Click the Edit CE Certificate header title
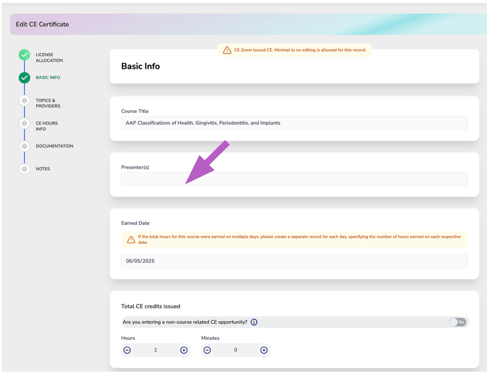 pyautogui.click(x=42, y=24)
